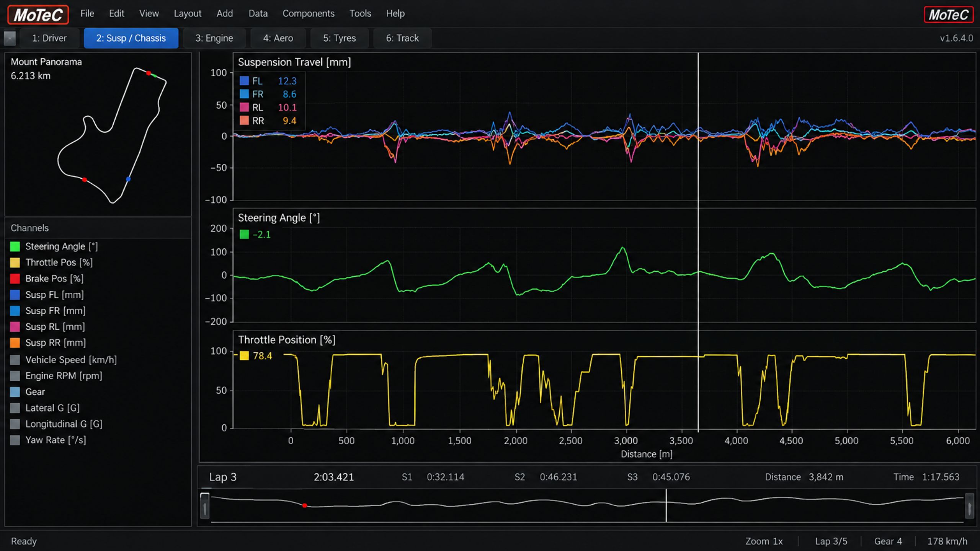The image size is (980, 551).
Task: Grab the left handle of the lap overview
Action: [205, 505]
